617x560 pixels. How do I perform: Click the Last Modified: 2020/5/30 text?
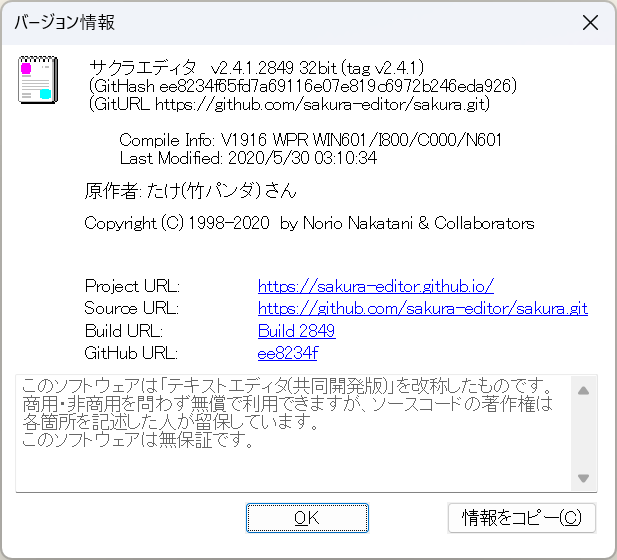(x=248, y=158)
